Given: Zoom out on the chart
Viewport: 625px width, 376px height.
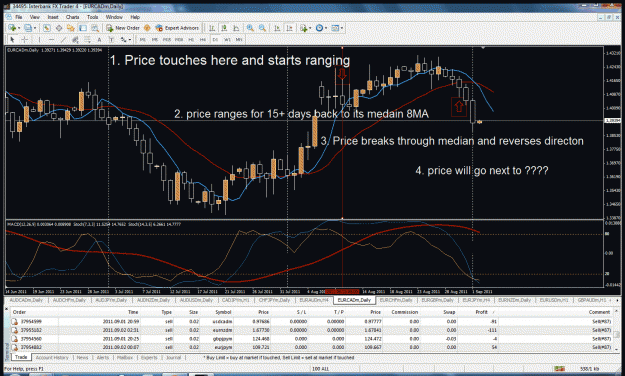Looking at the screenshot, I should [x=262, y=28].
